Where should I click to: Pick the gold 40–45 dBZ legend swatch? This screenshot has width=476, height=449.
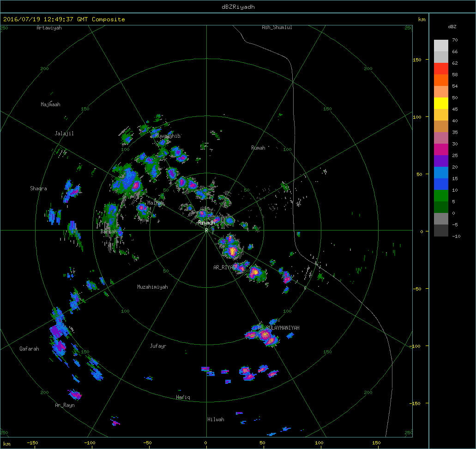[441, 115]
